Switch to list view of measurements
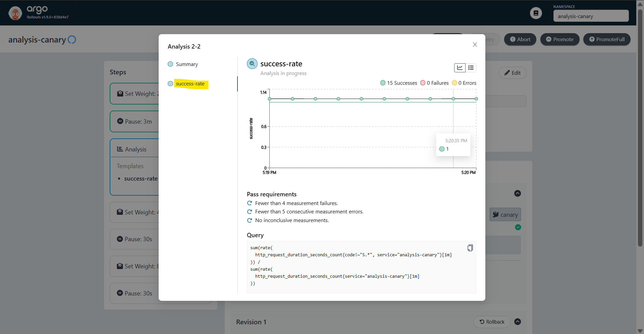The height and width of the screenshot is (334, 644). click(471, 68)
